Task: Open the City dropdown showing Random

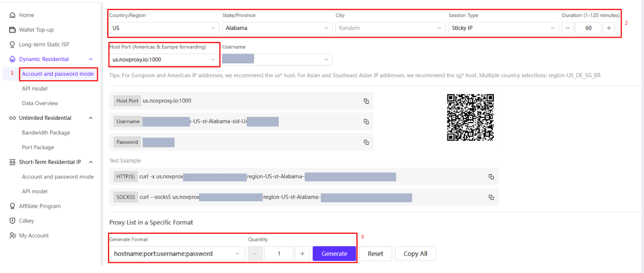Action: tap(390, 28)
